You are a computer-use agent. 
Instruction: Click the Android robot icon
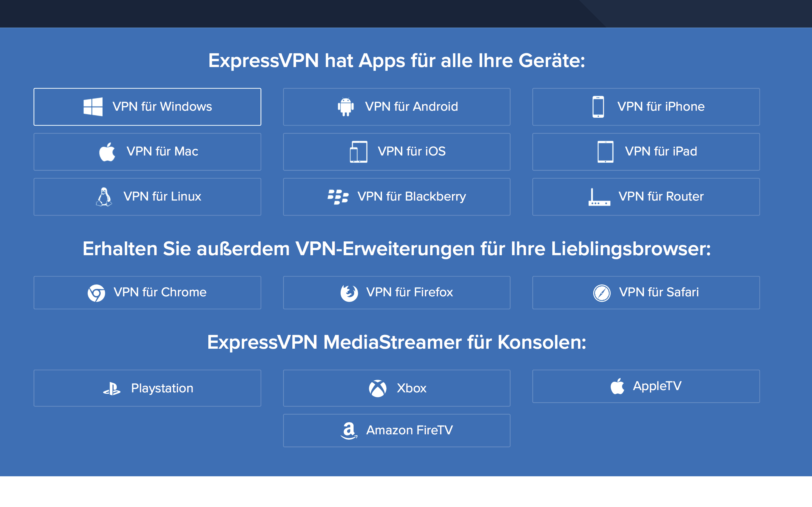346,107
